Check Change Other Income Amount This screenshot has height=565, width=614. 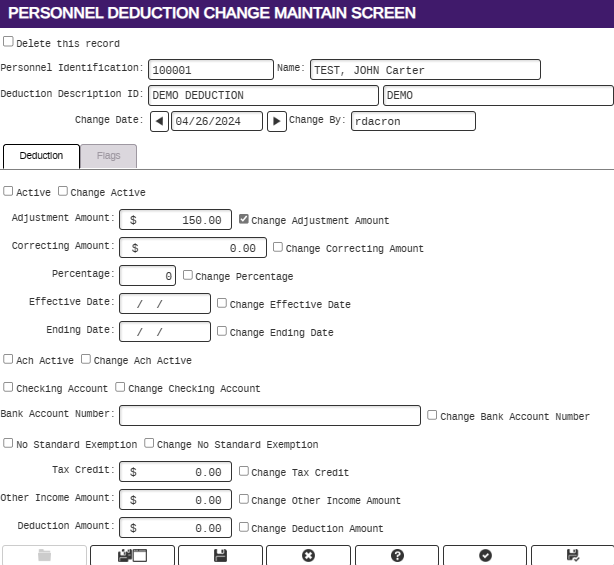(244, 499)
